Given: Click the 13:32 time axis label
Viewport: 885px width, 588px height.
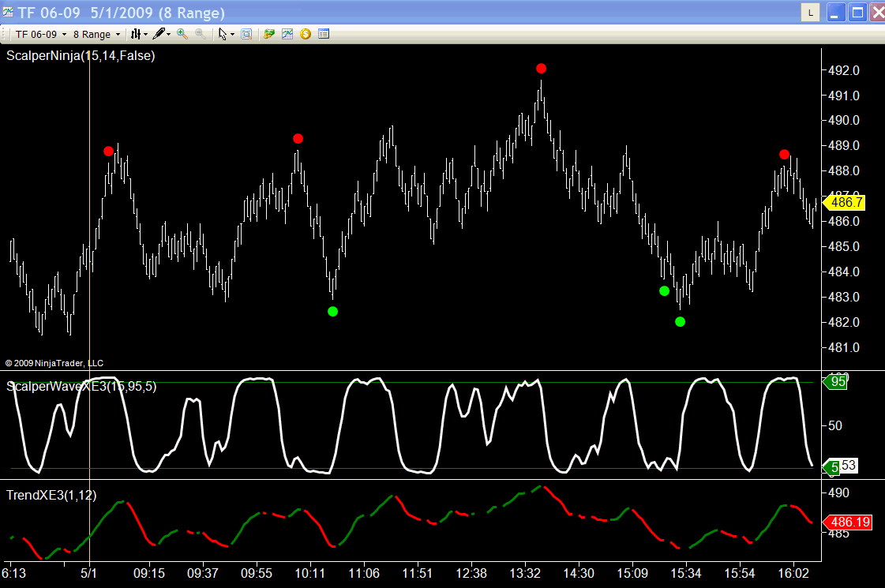Looking at the screenshot, I should click(525, 573).
